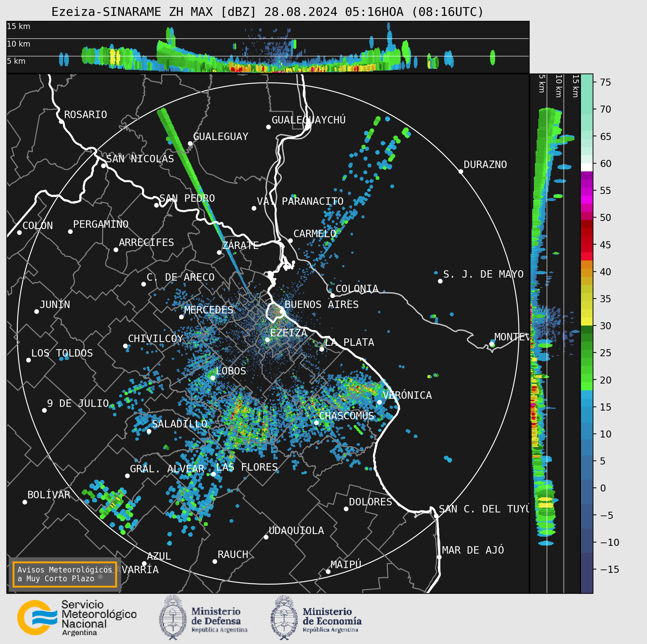This screenshot has height=644, width=647.
Task: Click the SALADILLO city marker dot
Action: pos(149,431)
